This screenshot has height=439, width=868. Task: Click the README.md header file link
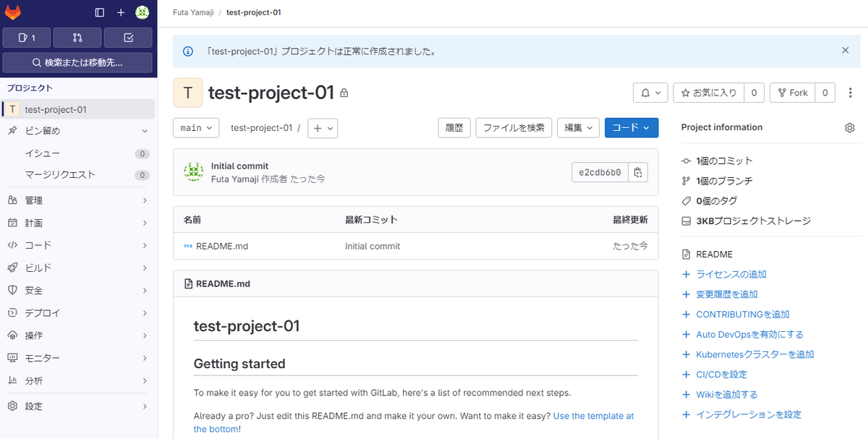[223, 284]
